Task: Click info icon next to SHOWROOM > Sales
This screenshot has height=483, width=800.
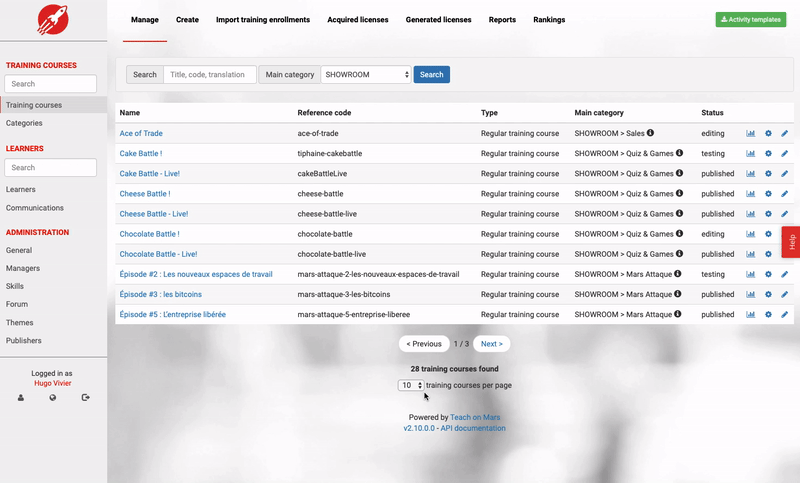Action: 650,133
